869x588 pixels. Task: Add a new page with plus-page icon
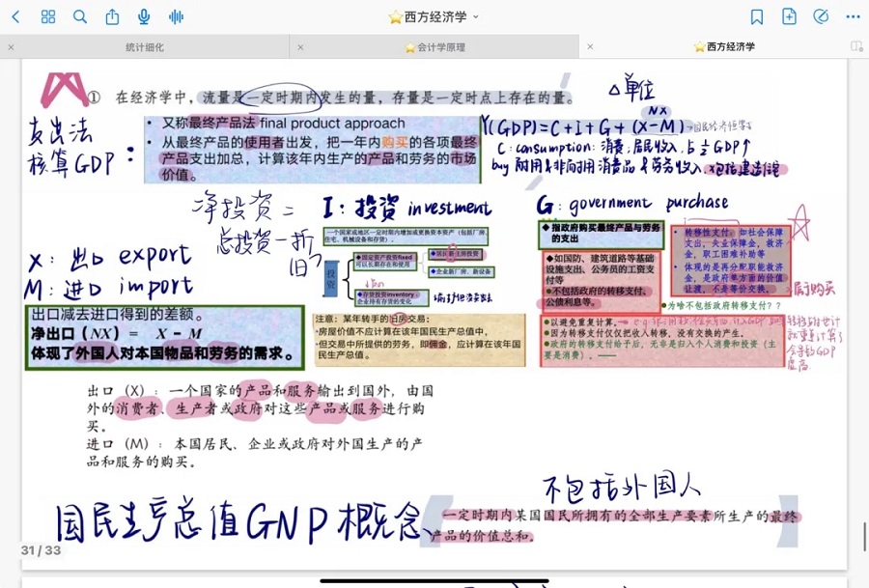(789, 16)
